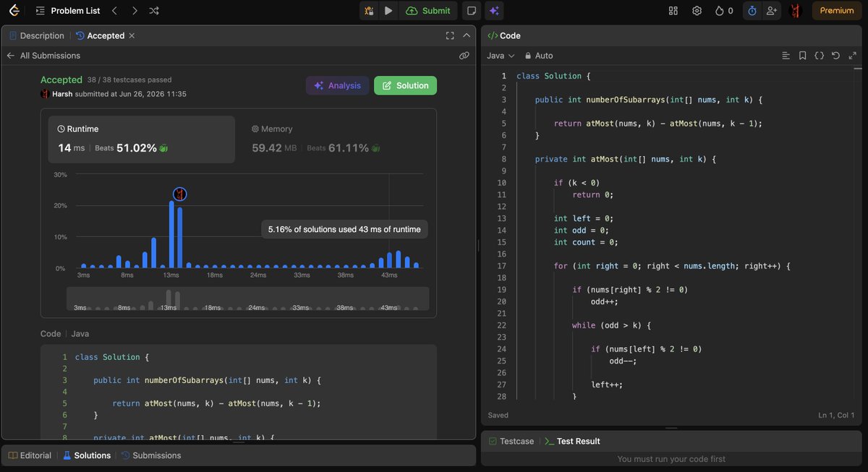Click the 'Beats 61.11%' memory value
The width and height of the screenshot is (868, 472).
344,147
